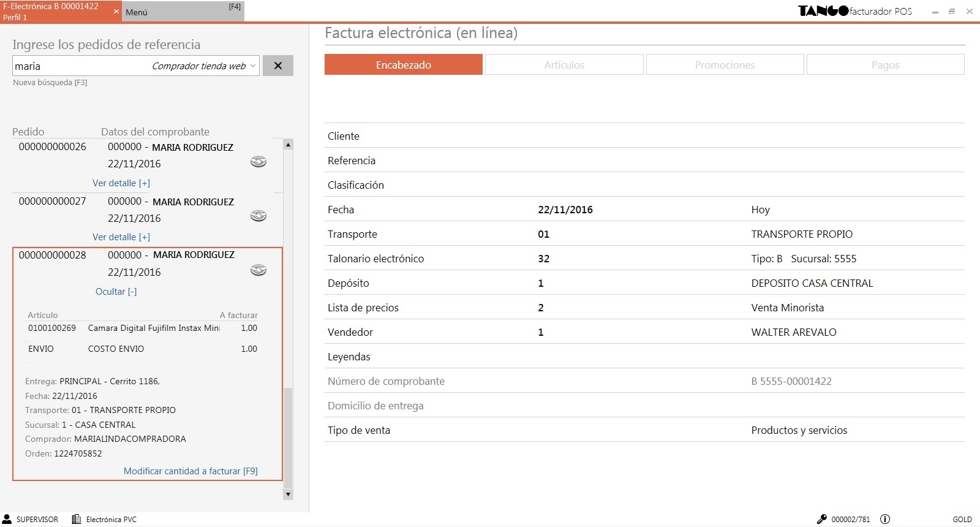
Task: Expand Ver detalle for order 000000000026
Action: pos(121,183)
